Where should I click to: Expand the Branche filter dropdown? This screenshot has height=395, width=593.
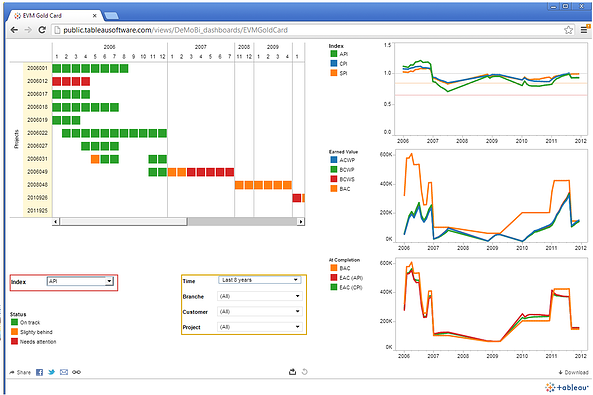coord(259,296)
